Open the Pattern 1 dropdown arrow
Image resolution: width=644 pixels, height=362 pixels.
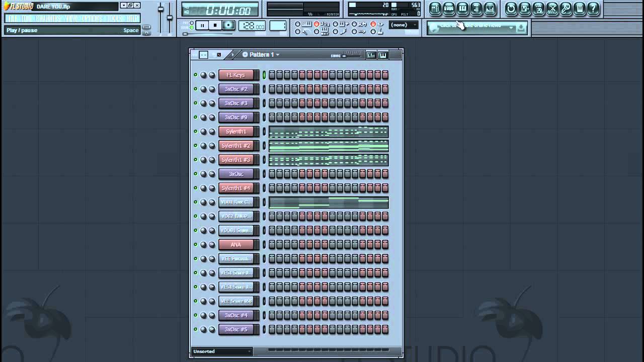(x=277, y=54)
